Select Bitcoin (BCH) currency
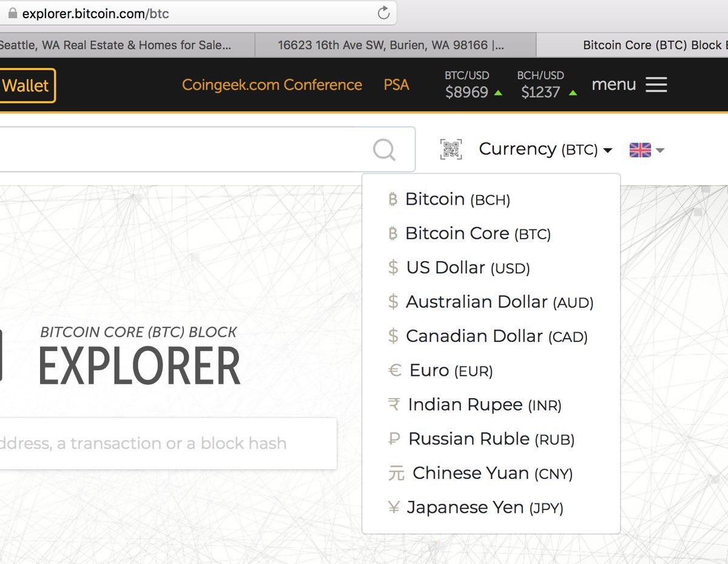The height and width of the screenshot is (564, 728). point(457,199)
